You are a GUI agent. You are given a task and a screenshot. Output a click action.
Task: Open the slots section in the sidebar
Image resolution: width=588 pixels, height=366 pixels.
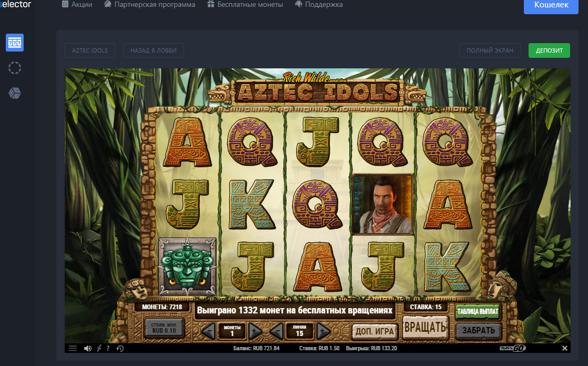pyautogui.click(x=15, y=43)
